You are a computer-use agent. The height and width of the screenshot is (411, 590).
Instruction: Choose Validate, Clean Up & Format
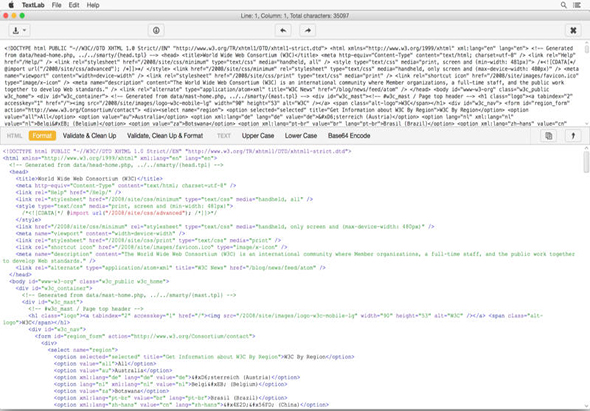165,136
